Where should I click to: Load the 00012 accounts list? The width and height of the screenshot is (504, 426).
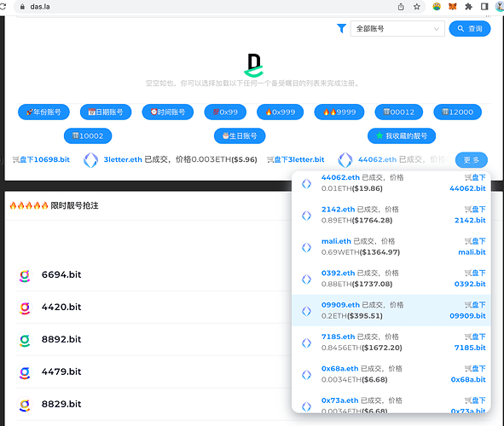point(399,112)
